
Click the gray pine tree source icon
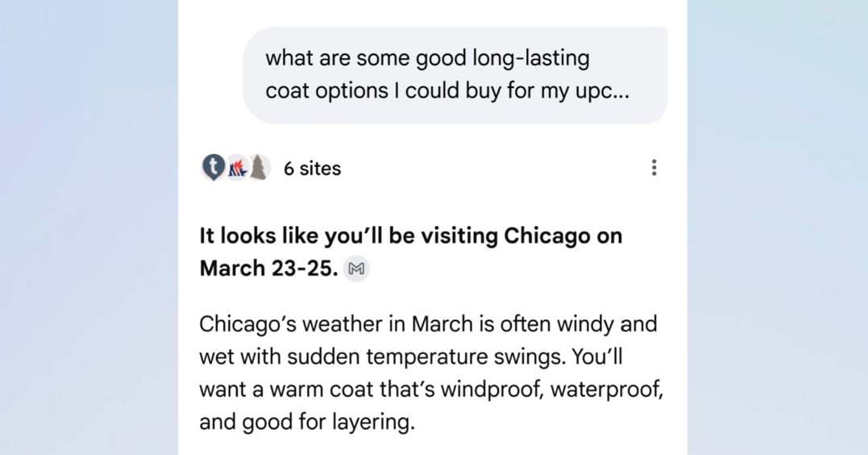258,168
